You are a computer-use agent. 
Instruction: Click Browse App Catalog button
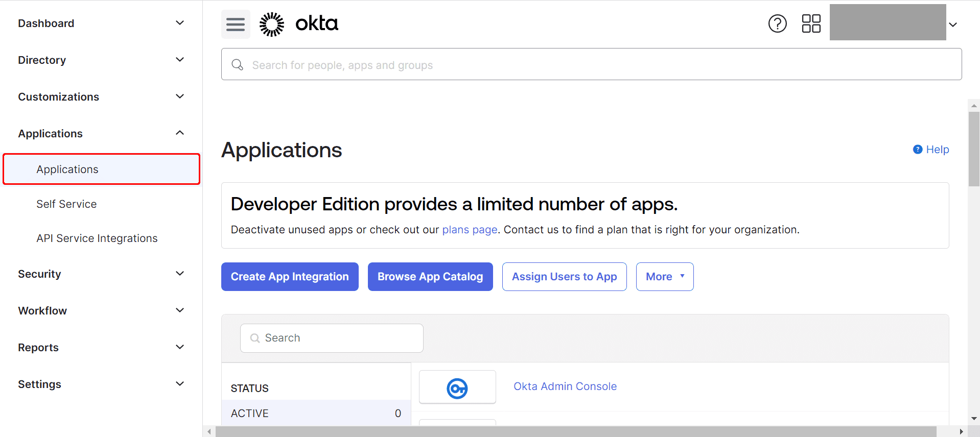tap(430, 277)
